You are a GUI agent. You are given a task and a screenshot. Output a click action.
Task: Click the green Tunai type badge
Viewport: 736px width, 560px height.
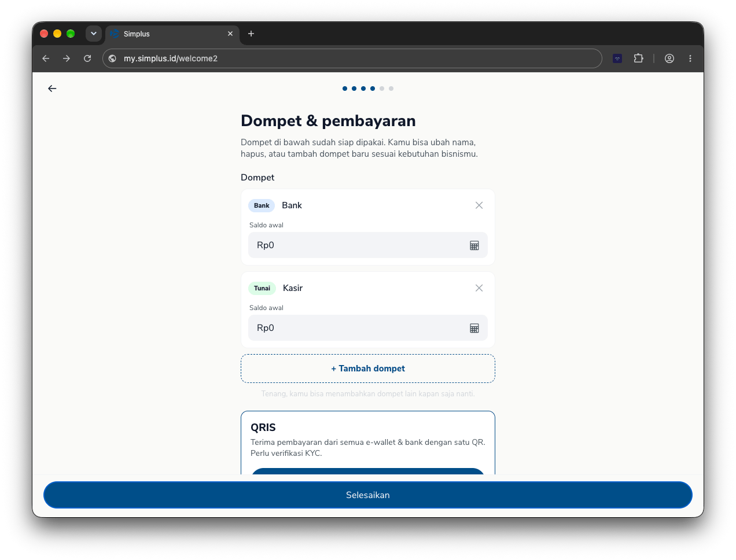(262, 288)
